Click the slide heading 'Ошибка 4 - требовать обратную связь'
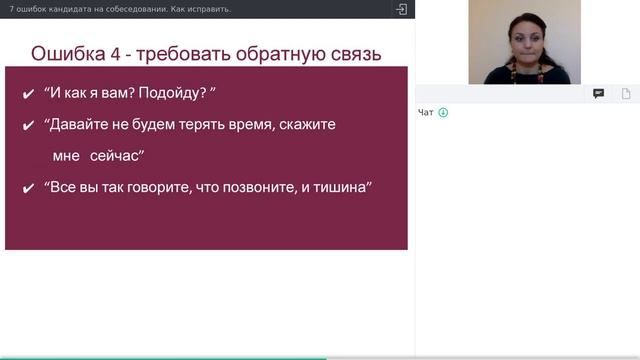640x360 pixels. coord(206,54)
